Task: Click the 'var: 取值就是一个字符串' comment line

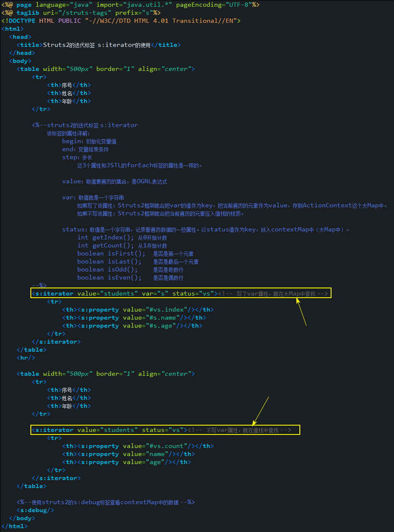Action: pos(93,197)
